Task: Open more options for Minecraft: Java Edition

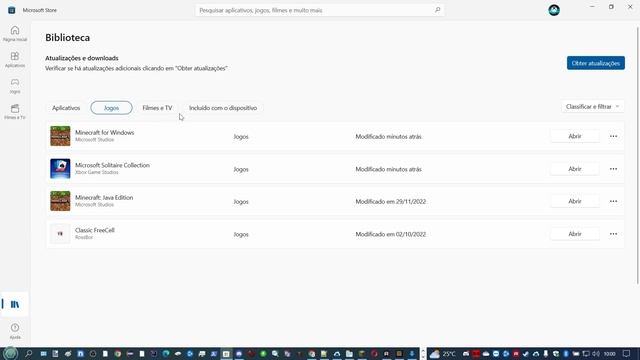Action: click(613, 201)
